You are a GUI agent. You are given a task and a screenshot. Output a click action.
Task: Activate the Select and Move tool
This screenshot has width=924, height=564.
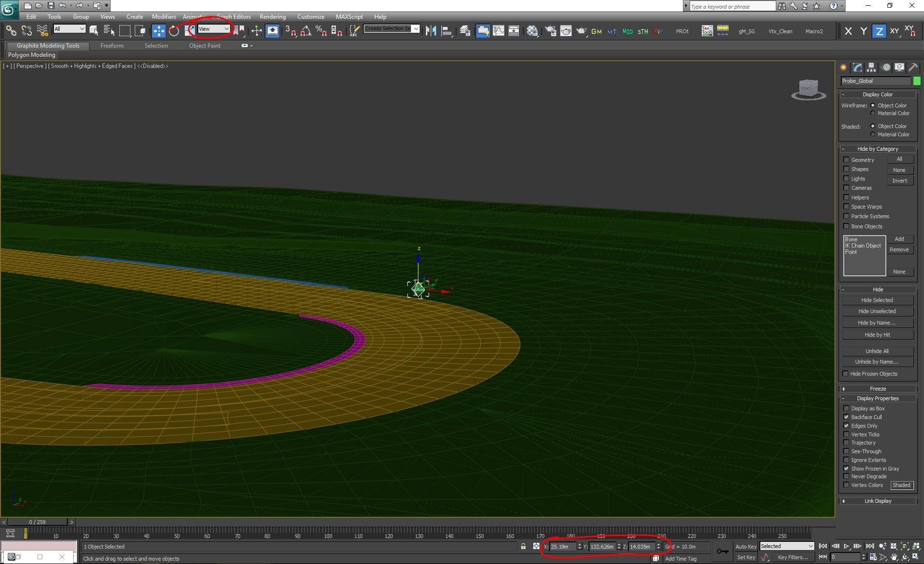[x=158, y=31]
